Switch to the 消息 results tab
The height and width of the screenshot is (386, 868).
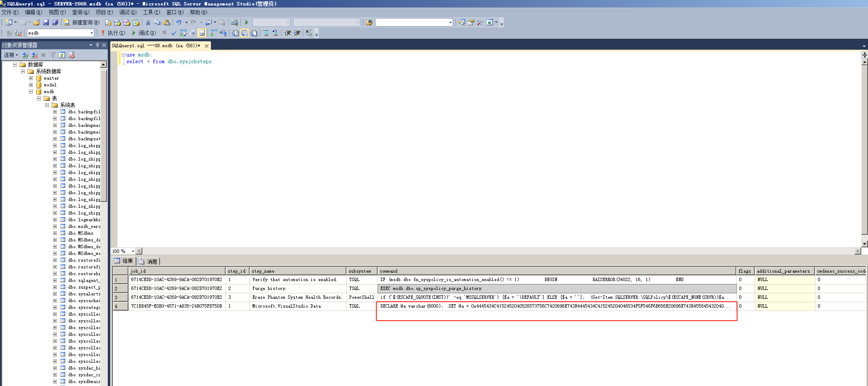(149, 261)
